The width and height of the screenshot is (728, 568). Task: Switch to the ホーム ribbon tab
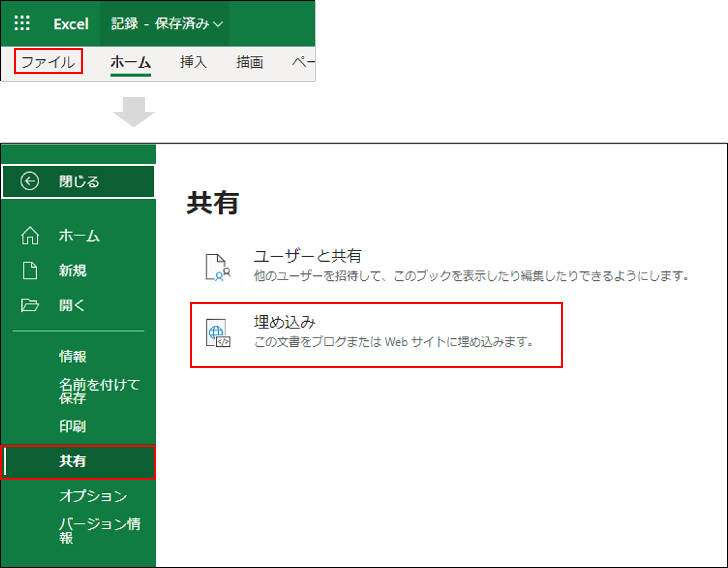click(131, 62)
